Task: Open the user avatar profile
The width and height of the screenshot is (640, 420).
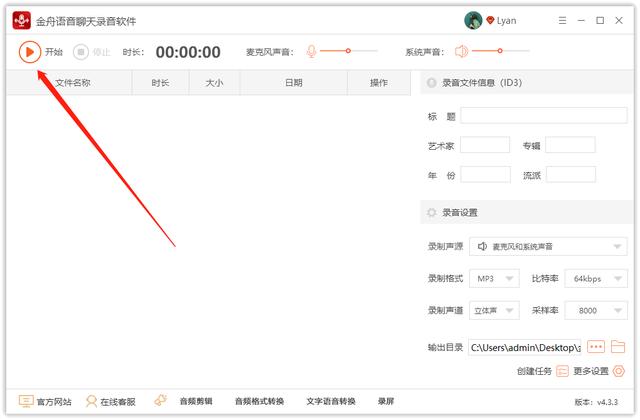Action: click(473, 20)
